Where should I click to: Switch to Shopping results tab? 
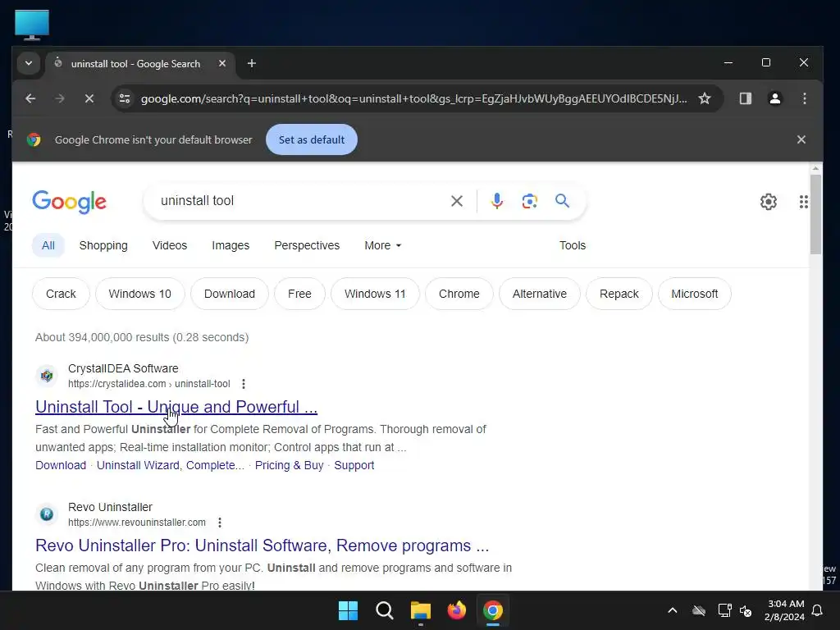click(x=103, y=245)
